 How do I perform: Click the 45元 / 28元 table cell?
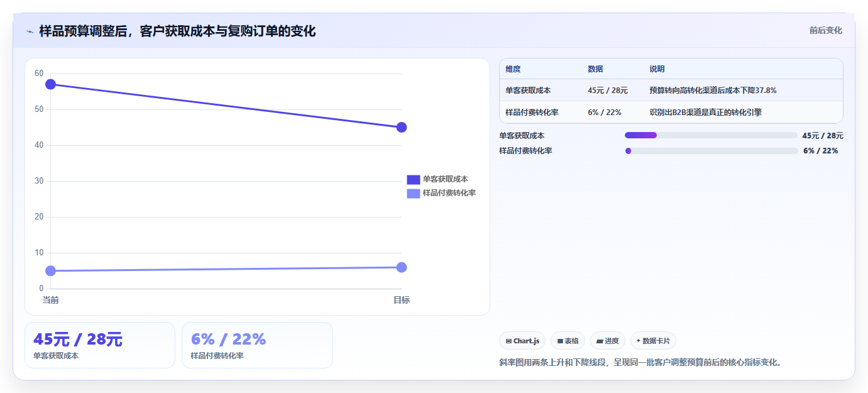608,91
